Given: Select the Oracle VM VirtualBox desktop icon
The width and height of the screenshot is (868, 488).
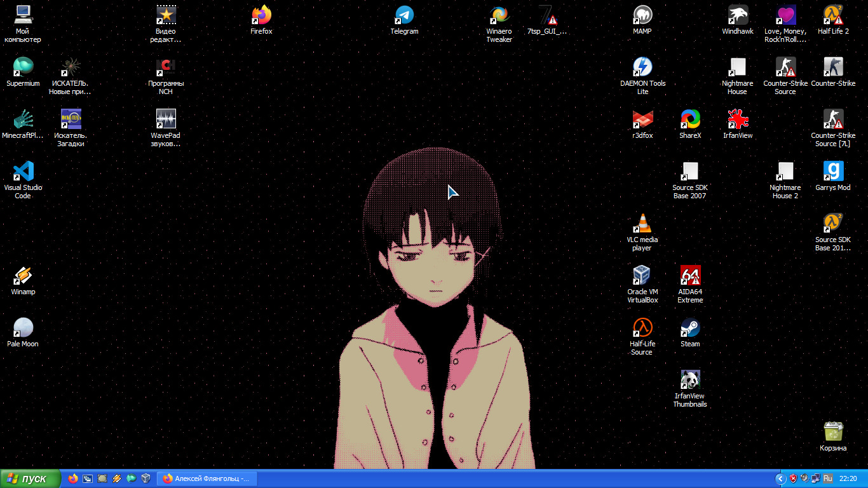Looking at the screenshot, I should pyautogui.click(x=642, y=285).
